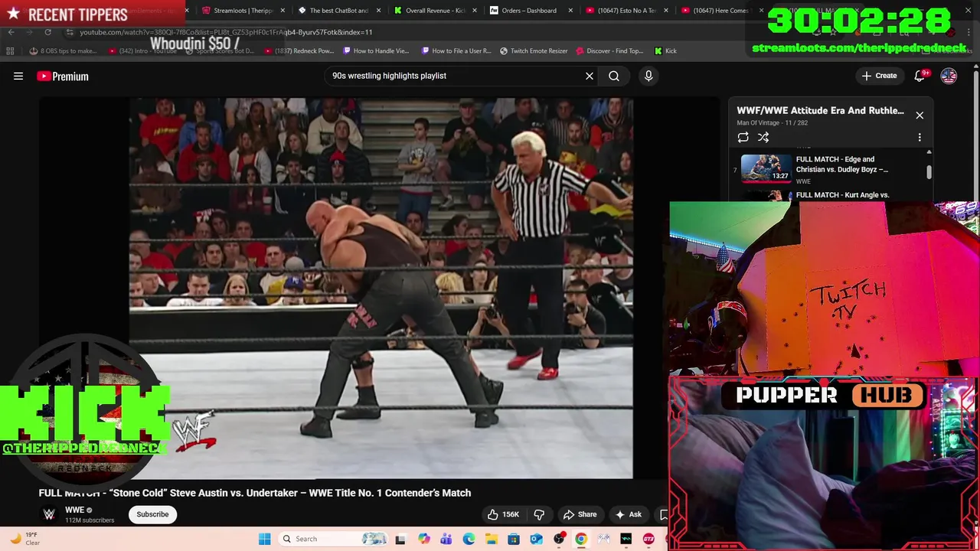Screen dimensions: 980x551
Task: Click the main wrestling video player
Action: tap(381, 288)
